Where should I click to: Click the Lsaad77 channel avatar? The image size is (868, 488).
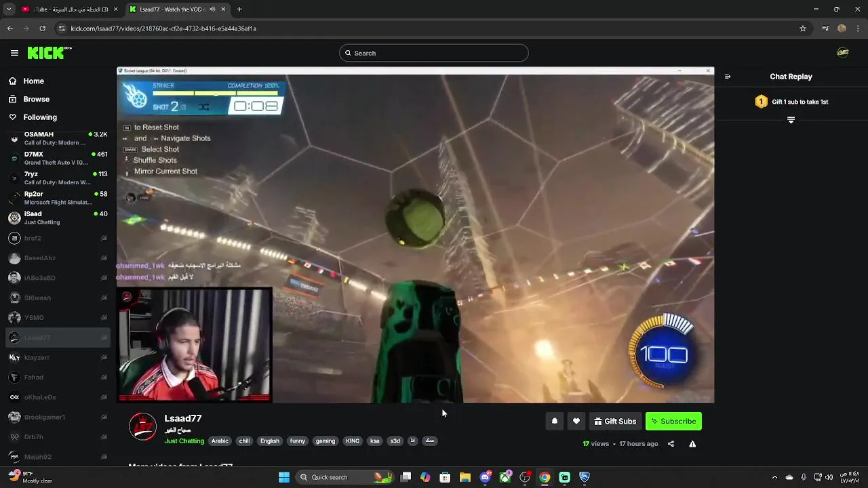(x=142, y=426)
